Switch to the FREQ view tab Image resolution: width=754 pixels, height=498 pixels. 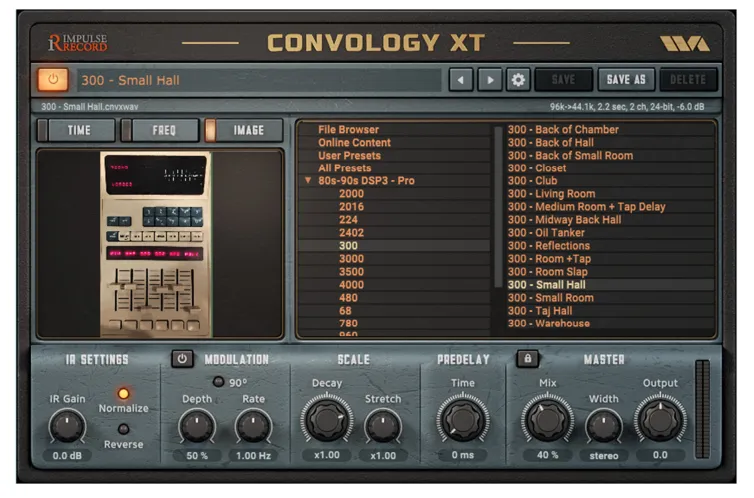click(x=160, y=130)
